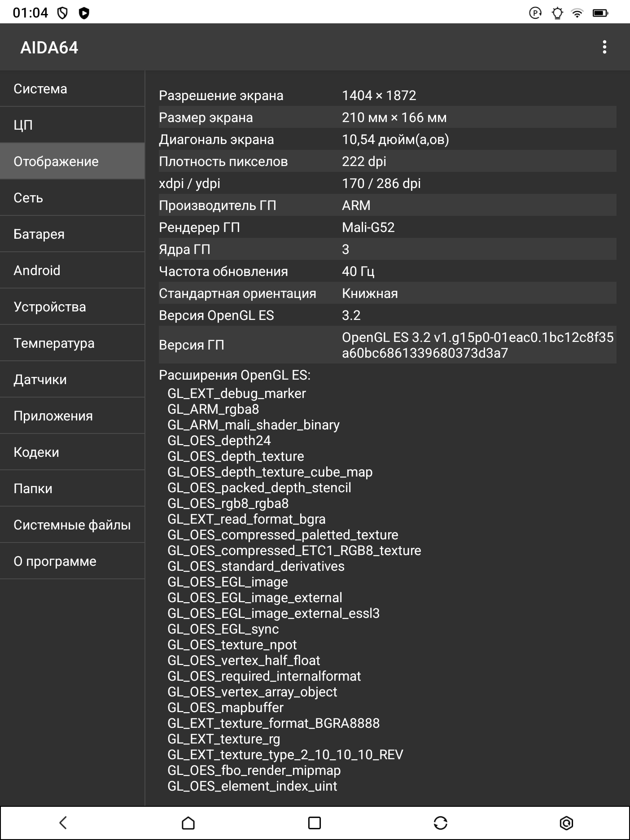
Task: Open the Батарея section
Action: point(72,234)
